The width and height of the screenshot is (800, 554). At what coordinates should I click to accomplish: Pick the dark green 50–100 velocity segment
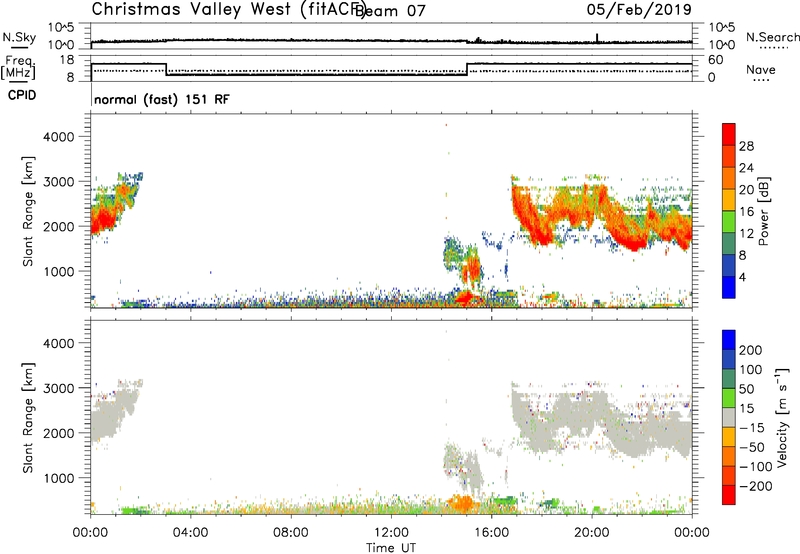pyautogui.click(x=729, y=379)
